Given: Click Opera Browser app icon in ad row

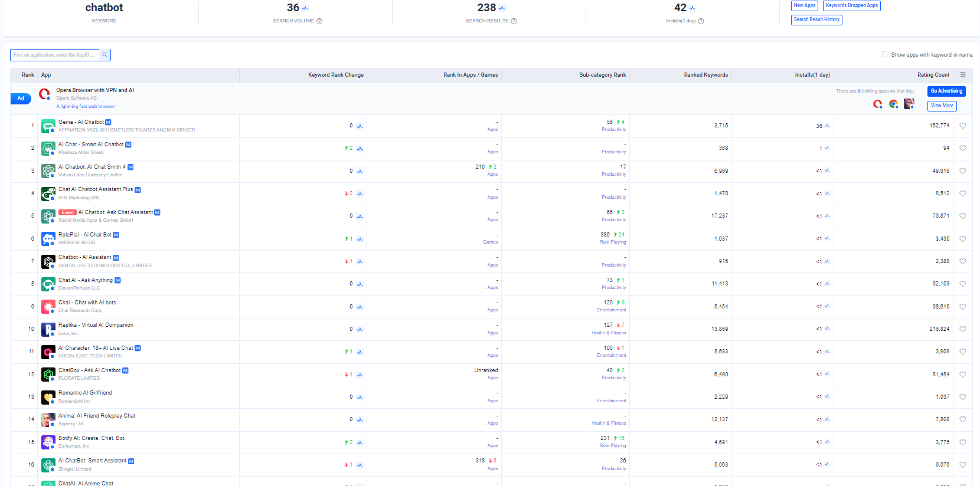Looking at the screenshot, I should pyautogui.click(x=44, y=94).
